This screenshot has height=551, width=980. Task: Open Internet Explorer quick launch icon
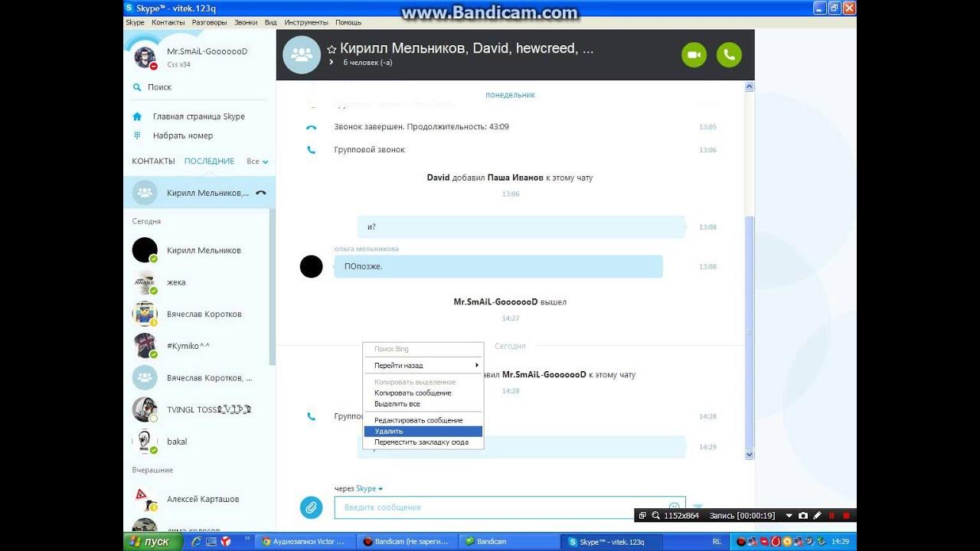[x=196, y=542]
